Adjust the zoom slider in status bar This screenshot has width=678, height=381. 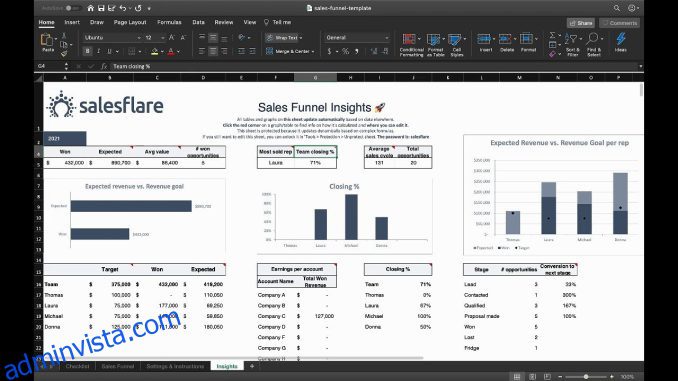[x=586, y=377]
